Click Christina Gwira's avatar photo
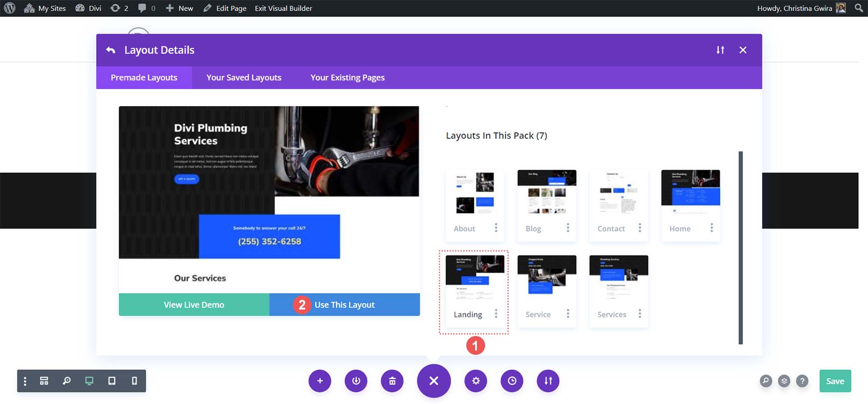 tap(841, 8)
